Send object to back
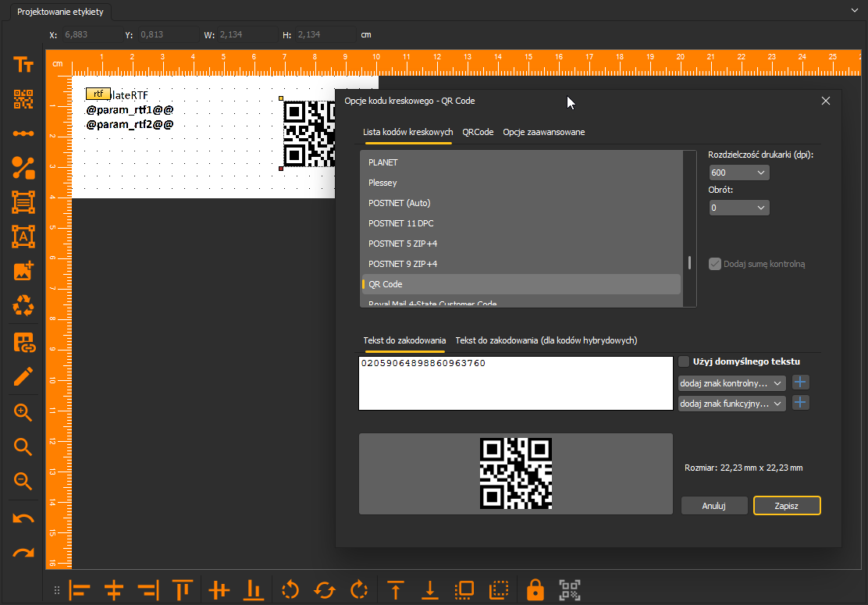Image resolution: width=868 pixels, height=605 pixels. pos(429,590)
